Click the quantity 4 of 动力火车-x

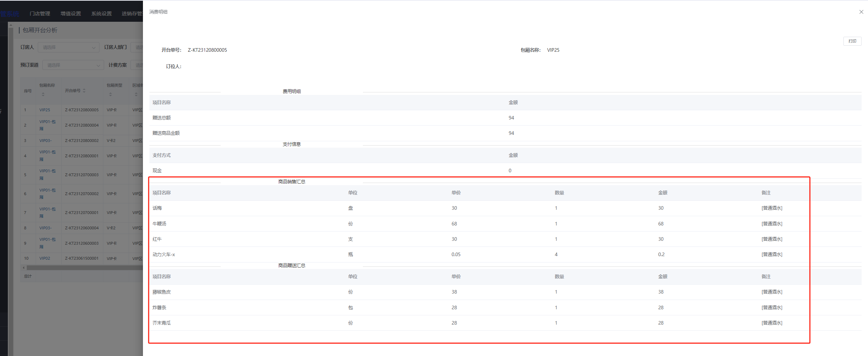(x=556, y=254)
